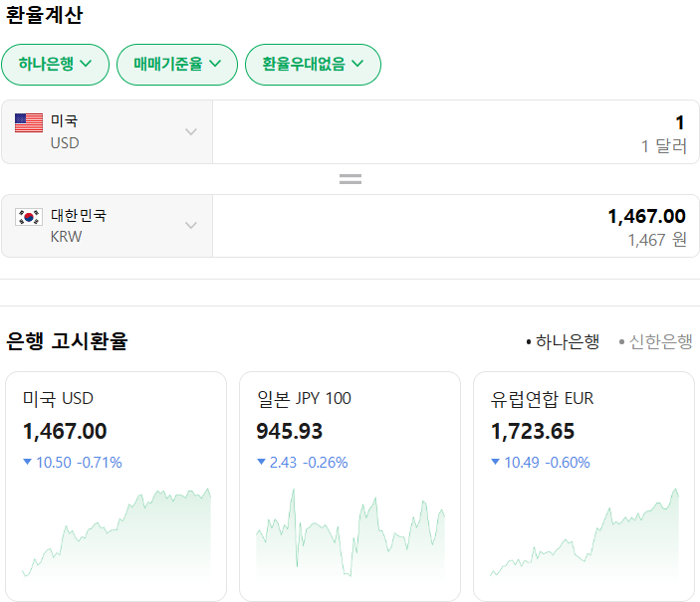Click the USD down-arrow change indicator
Image resolution: width=700 pixels, height=602 pixels.
coord(28,462)
